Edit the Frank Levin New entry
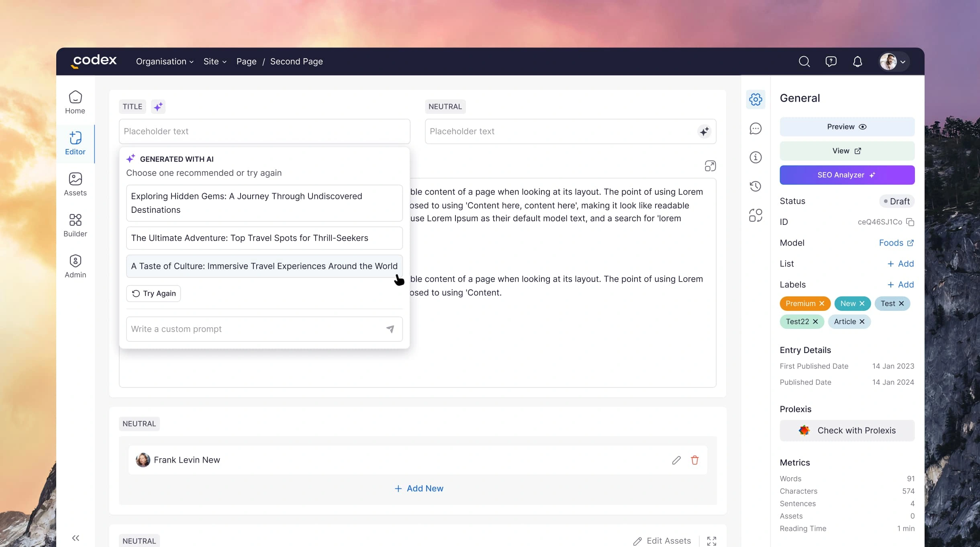 [676, 460]
